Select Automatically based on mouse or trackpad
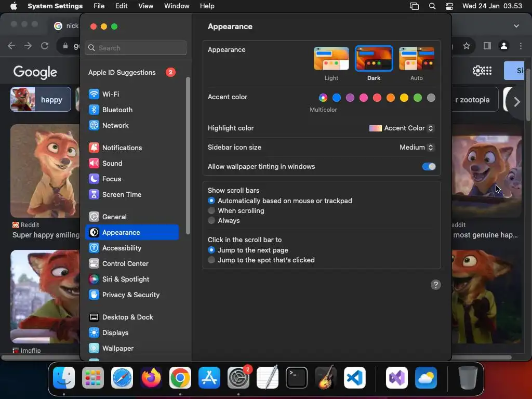Screen dimensions: 532x399 (x=211, y=201)
